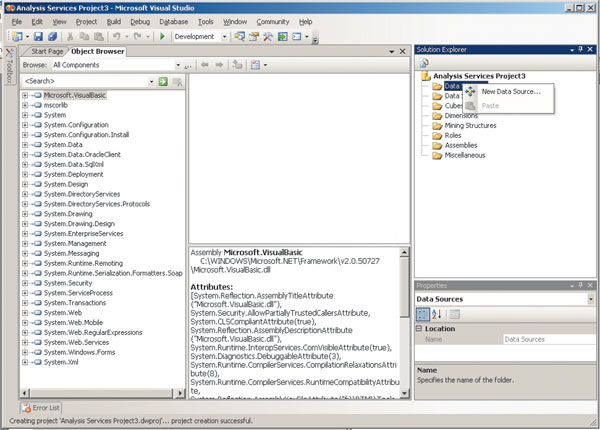Open the Browse All Components dropdown
Screen dimensions: 600x430
point(178,65)
